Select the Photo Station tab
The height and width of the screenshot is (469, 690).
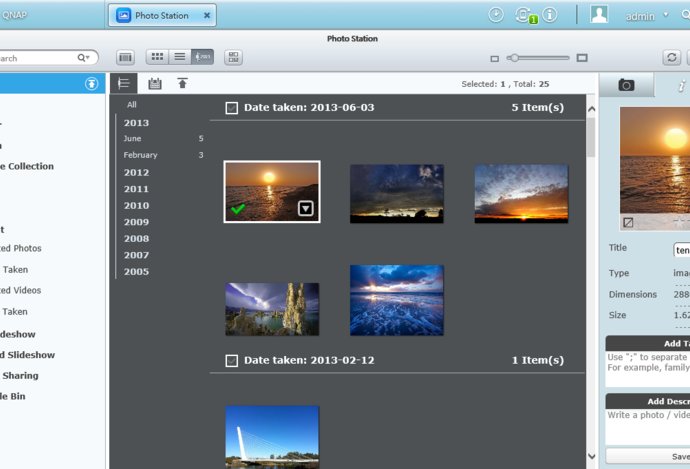(x=162, y=15)
